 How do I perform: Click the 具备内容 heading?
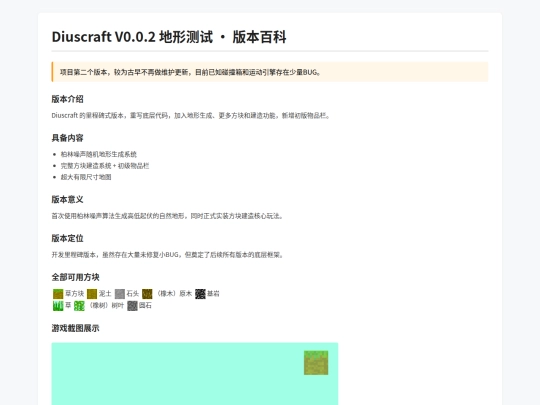click(68, 138)
